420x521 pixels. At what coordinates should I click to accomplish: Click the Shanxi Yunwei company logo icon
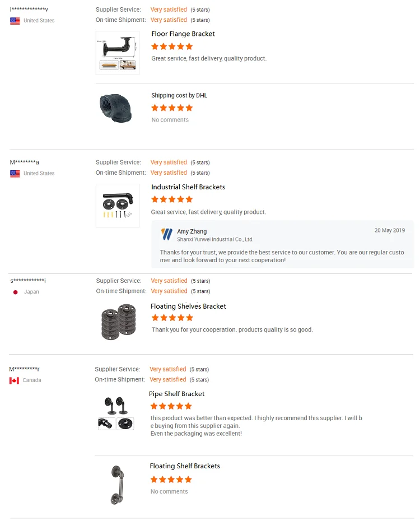pyautogui.click(x=167, y=234)
